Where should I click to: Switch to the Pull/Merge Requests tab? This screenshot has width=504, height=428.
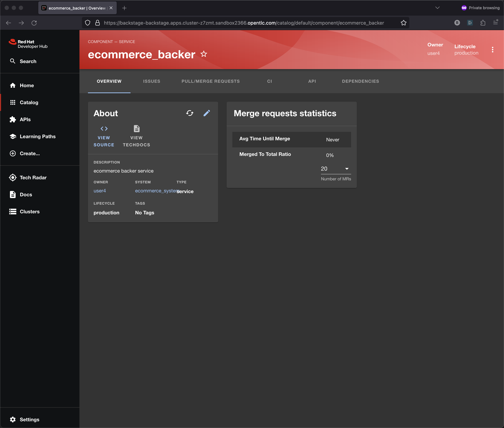(210, 81)
